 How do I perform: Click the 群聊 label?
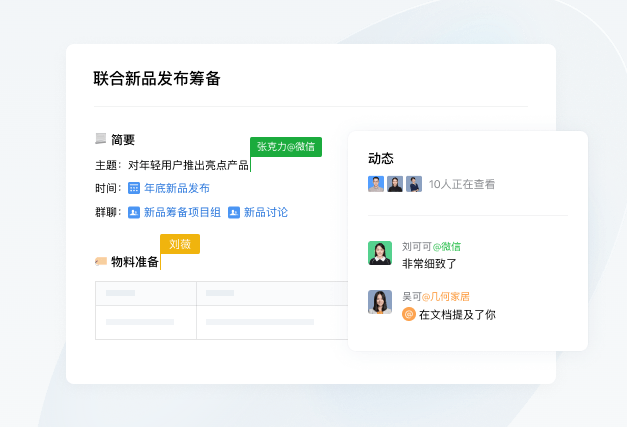[106, 212]
